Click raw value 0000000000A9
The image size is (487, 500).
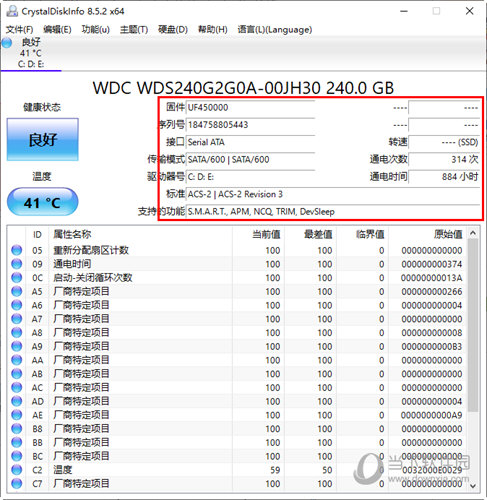point(432,415)
